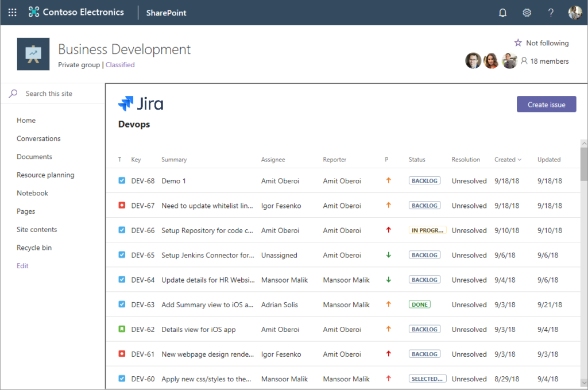Click the Jira logo
Viewport: 588px width, 390px height.
coord(141,104)
